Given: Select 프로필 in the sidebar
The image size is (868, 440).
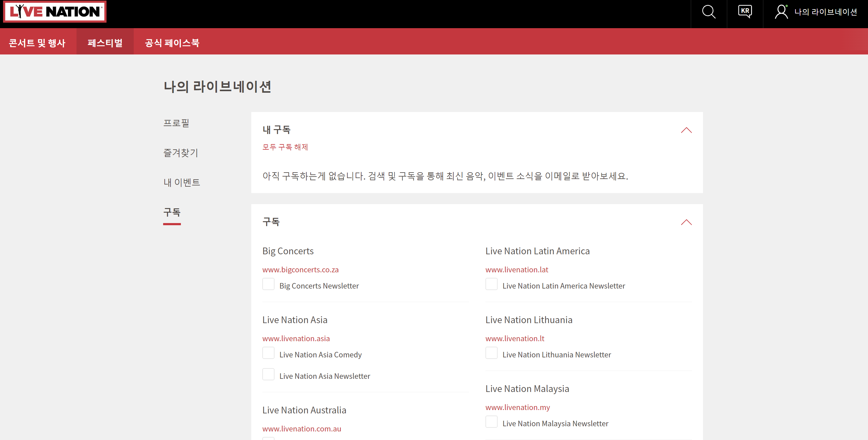Looking at the screenshot, I should point(176,123).
